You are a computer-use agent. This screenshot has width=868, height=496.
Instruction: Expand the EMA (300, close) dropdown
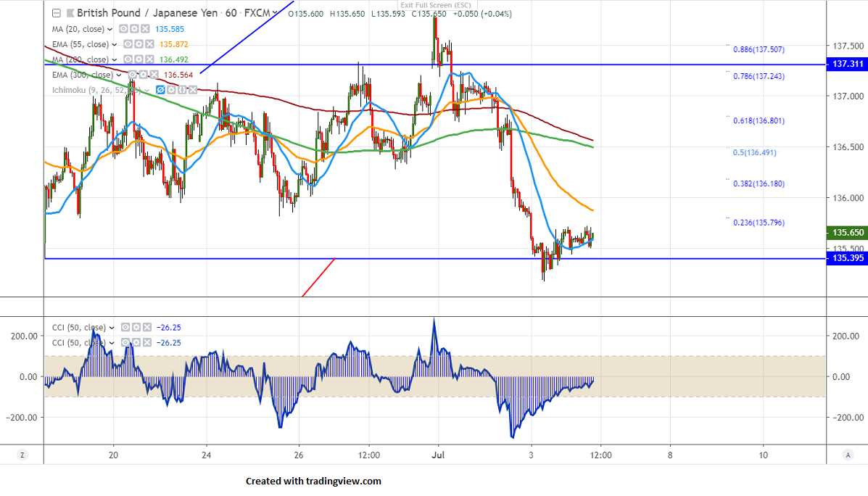[119, 75]
